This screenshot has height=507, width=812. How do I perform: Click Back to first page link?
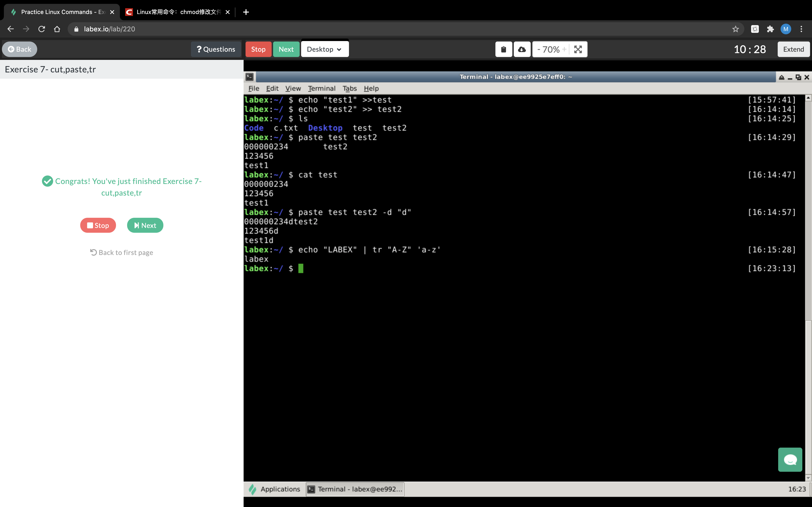pos(121,252)
